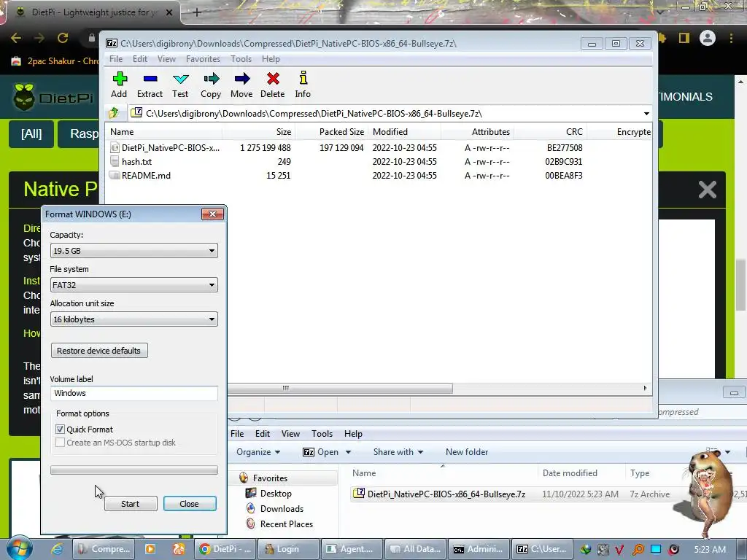Click New folder in Explorer toolbar
The height and width of the screenshot is (560, 747).
(x=467, y=452)
